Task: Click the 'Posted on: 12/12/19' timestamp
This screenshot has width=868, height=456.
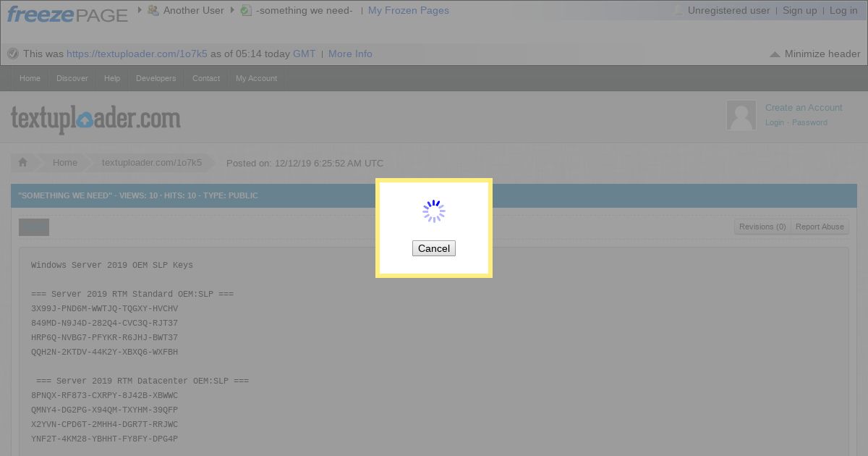Action: (x=305, y=163)
